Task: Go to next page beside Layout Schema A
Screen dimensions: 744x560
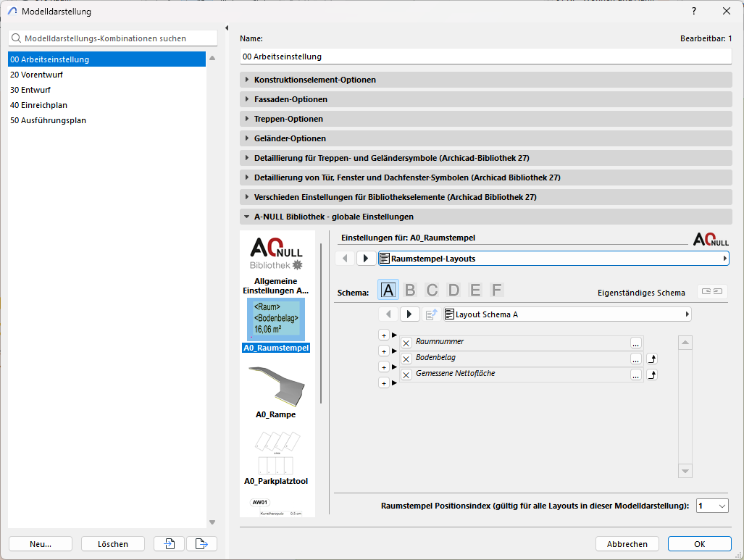Action: click(409, 314)
